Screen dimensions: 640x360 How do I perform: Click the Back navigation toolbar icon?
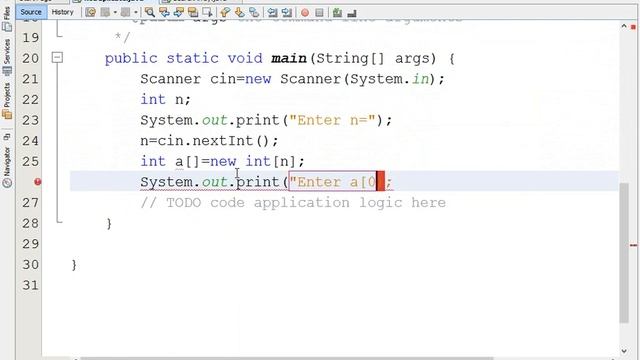click(x=106, y=13)
